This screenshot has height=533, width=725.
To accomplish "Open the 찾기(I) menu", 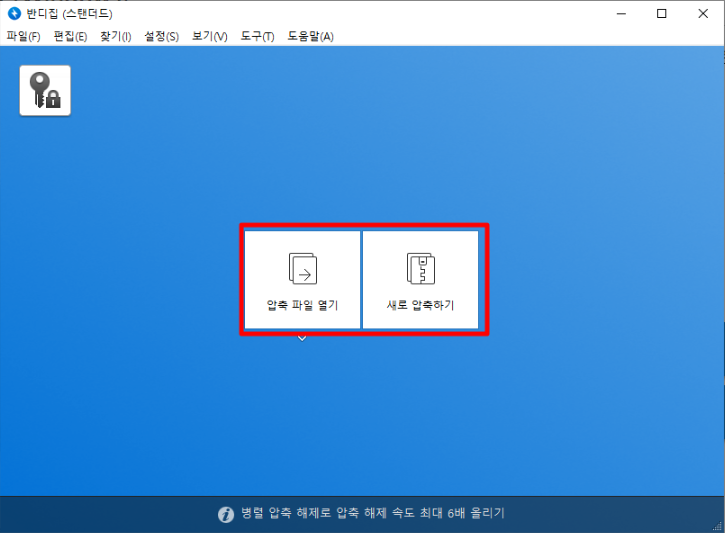I will click(116, 36).
